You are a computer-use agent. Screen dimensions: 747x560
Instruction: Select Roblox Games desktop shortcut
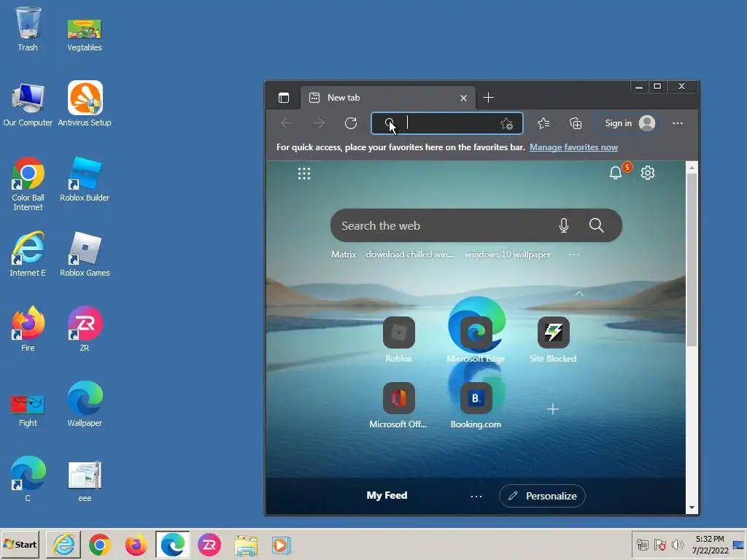coord(85,254)
